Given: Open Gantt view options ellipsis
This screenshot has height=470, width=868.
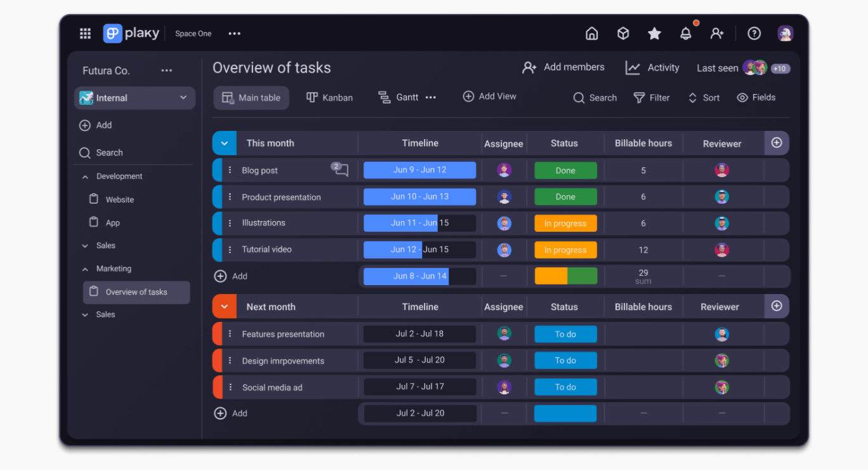Looking at the screenshot, I should pyautogui.click(x=431, y=97).
